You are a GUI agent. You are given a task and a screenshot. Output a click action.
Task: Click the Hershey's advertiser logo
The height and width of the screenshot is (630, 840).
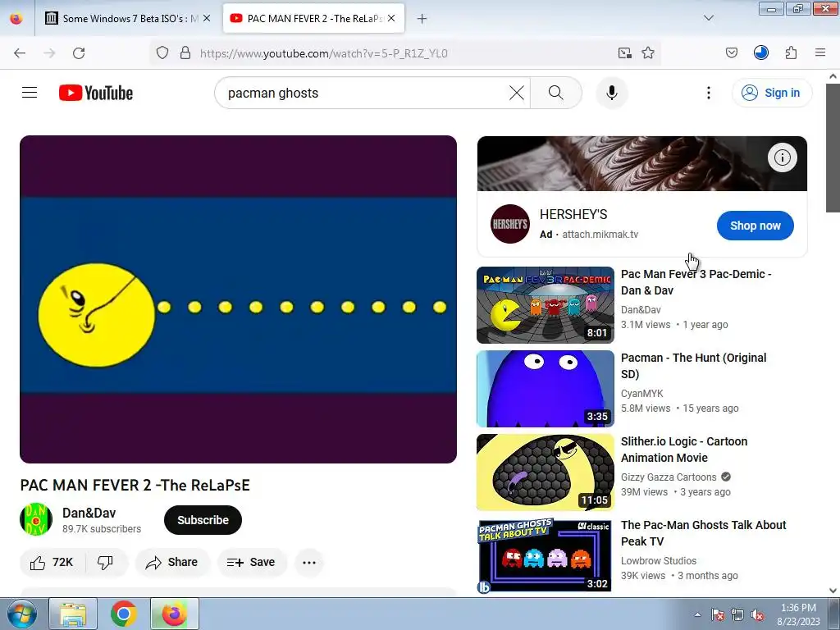coord(510,224)
